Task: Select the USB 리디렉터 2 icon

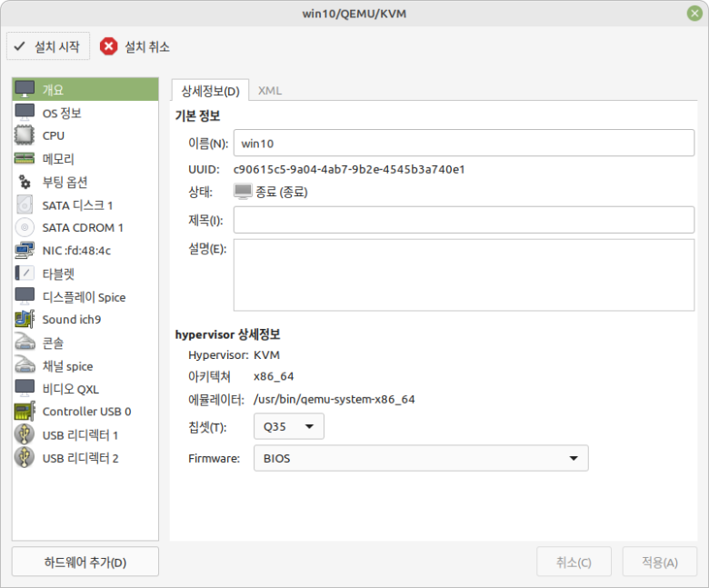Action: click(x=25, y=457)
